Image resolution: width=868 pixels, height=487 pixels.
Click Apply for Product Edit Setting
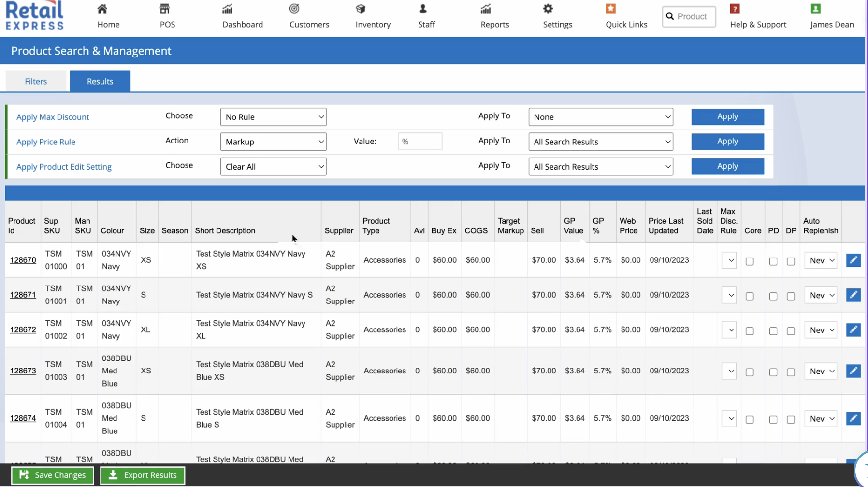coord(727,166)
